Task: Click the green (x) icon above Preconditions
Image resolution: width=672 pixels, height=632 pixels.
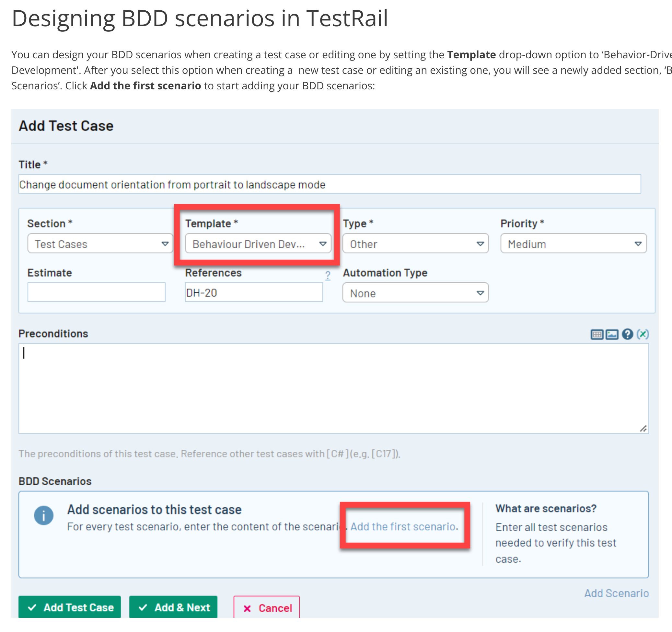Action: [642, 334]
